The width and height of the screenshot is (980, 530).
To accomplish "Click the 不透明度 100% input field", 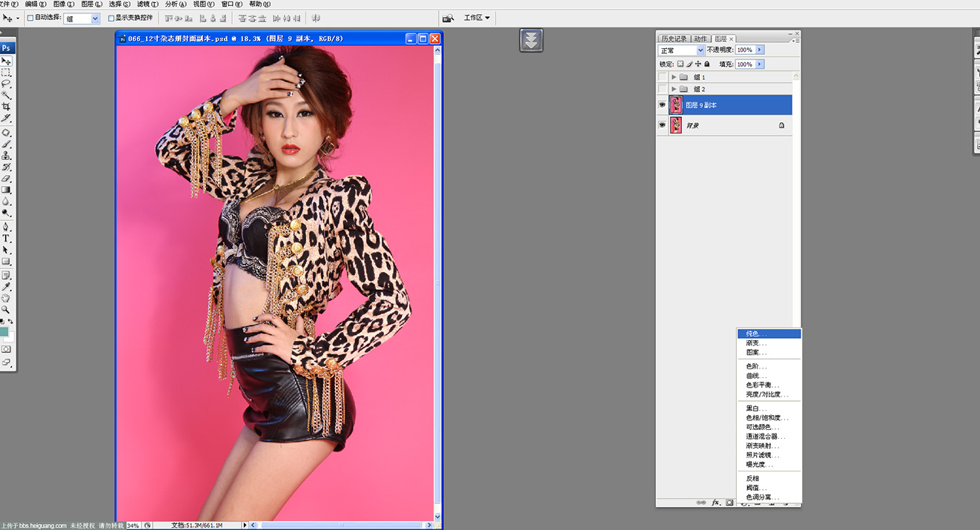I will (745, 50).
